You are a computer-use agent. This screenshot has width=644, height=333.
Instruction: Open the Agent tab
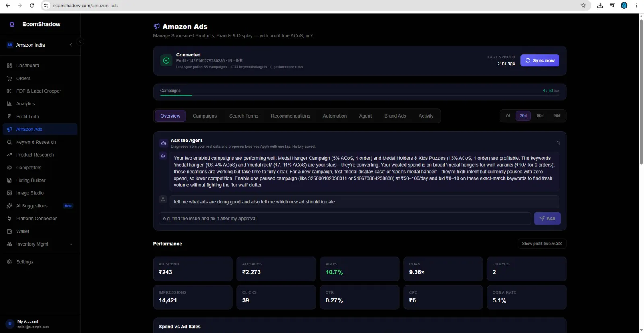[365, 116]
